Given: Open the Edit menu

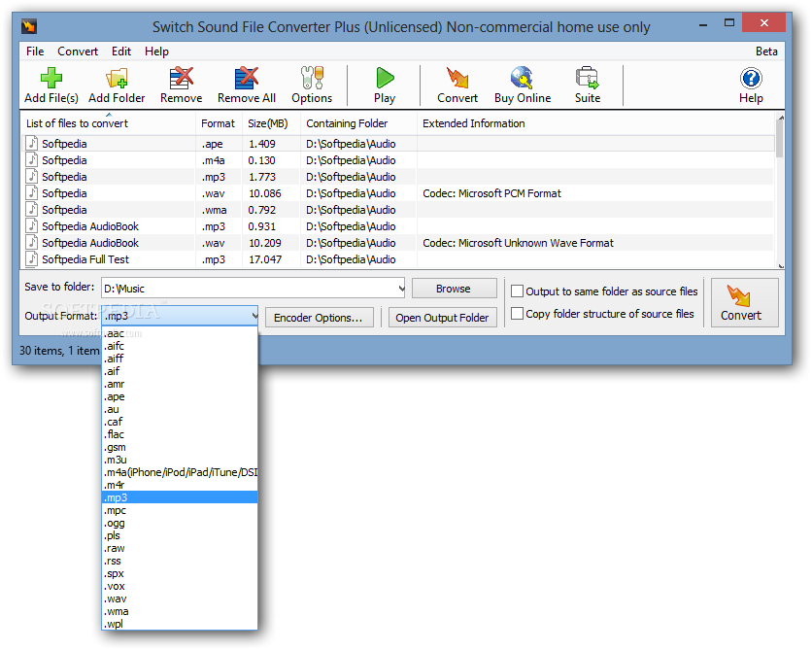Looking at the screenshot, I should [121, 51].
